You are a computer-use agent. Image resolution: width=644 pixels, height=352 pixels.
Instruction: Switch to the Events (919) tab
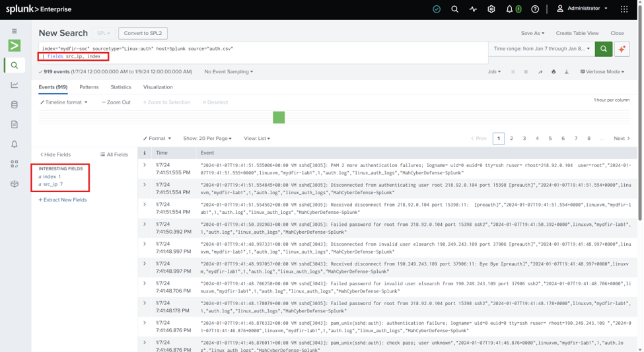pos(53,87)
